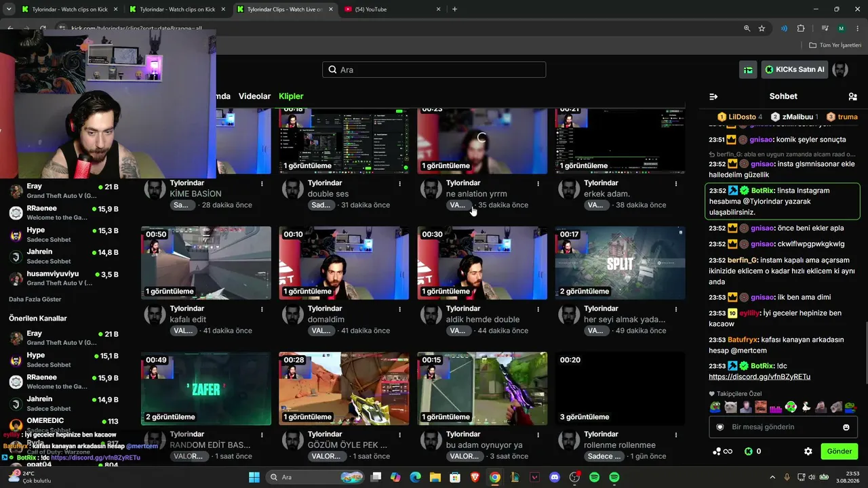Open Eray channel in followed list
Viewport: 868px width, 488px height.
pos(64,190)
